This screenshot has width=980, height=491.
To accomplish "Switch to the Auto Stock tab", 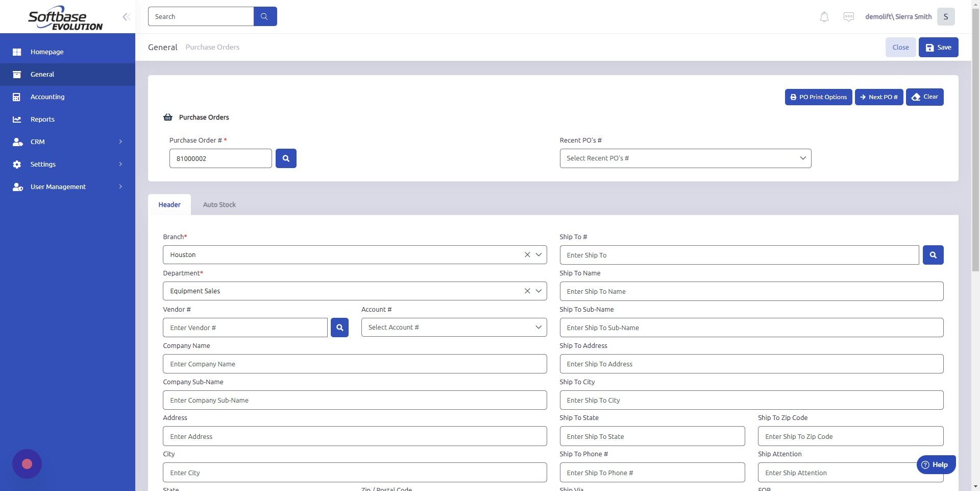I will [219, 204].
